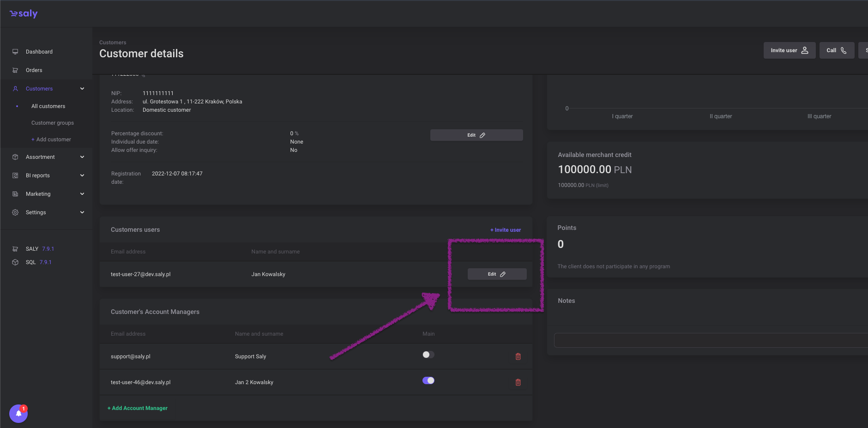The image size is (868, 428).
Task: Delete Support Saly account manager via trash icon
Action: coord(518,356)
